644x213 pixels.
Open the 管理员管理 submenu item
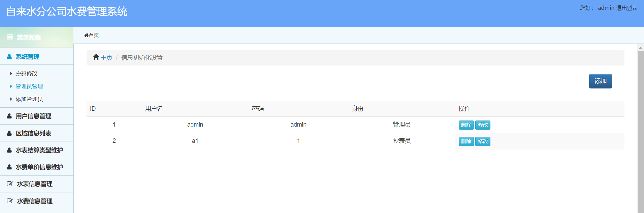click(x=29, y=86)
